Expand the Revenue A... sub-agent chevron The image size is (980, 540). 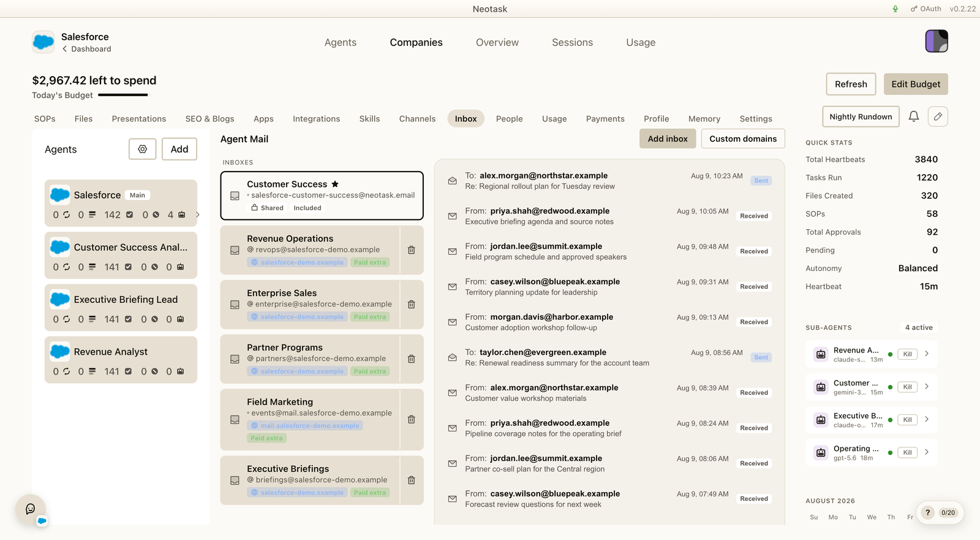[927, 354]
